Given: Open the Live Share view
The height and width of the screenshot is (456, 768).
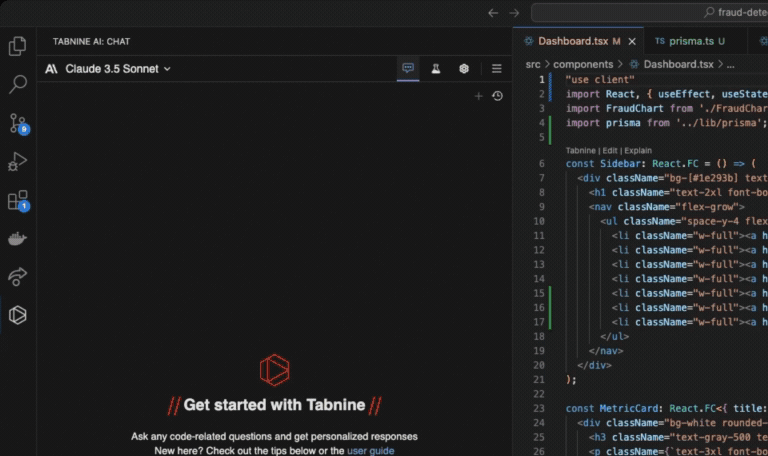Looking at the screenshot, I should (17, 277).
